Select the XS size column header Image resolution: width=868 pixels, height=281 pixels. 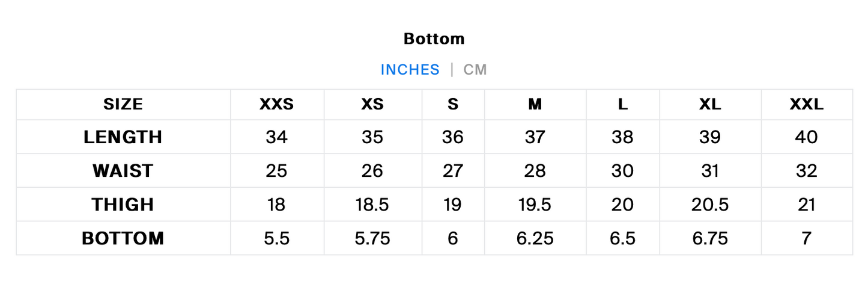point(372,105)
